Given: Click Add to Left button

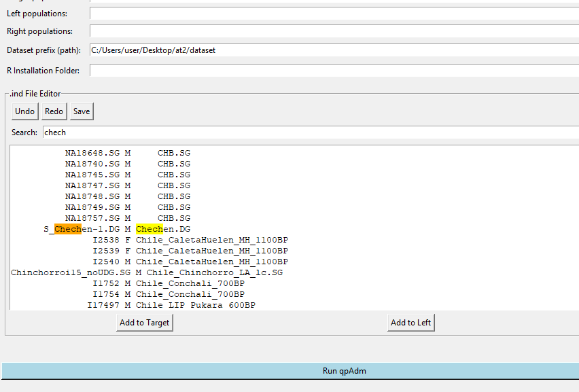Looking at the screenshot, I should pos(410,323).
